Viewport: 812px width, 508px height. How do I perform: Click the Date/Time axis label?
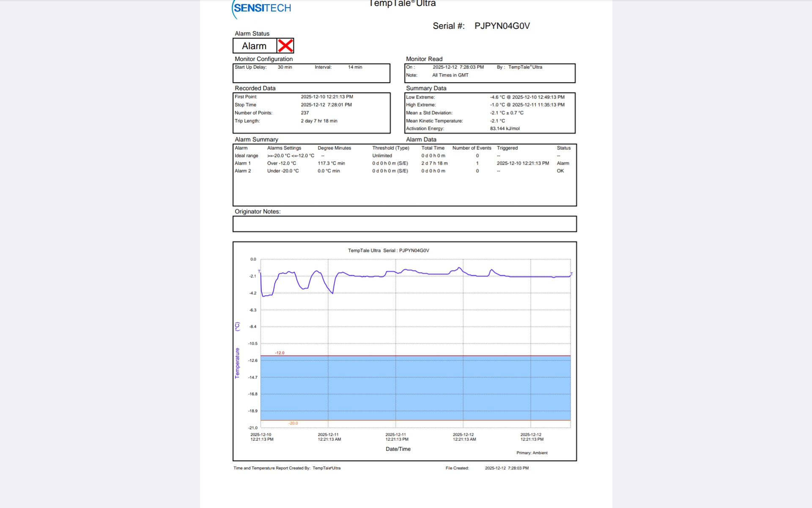(x=398, y=449)
